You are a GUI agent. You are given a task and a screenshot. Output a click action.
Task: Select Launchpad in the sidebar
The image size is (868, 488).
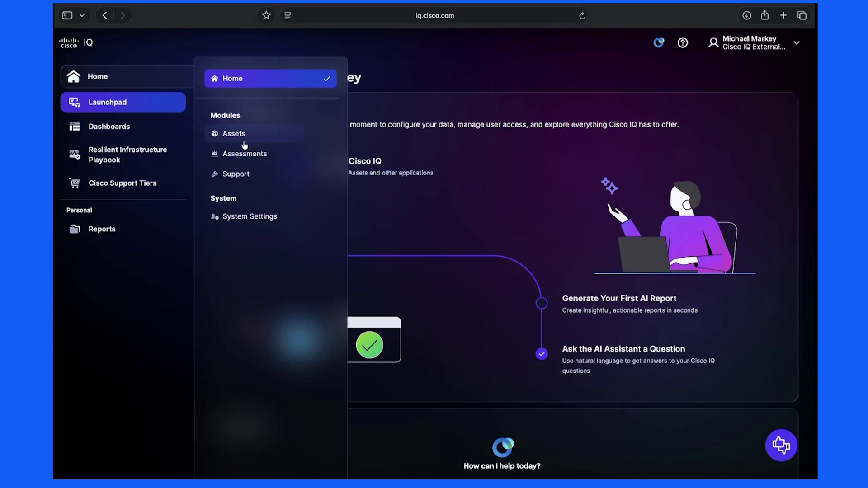pyautogui.click(x=123, y=102)
